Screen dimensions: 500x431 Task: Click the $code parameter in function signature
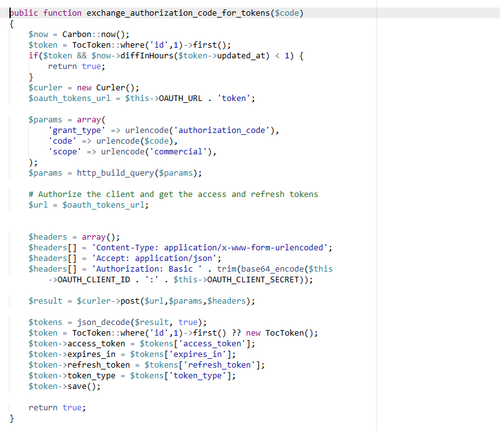pyautogui.click(x=287, y=13)
